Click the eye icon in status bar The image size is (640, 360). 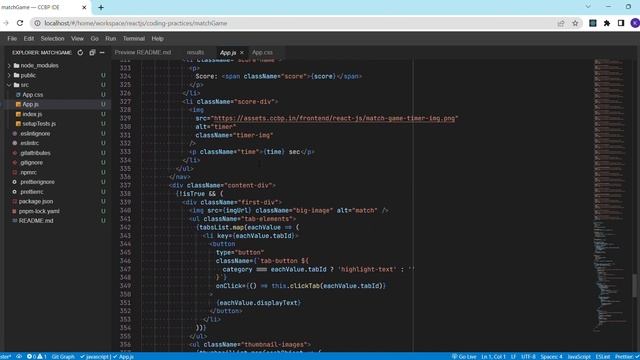tap(19, 356)
